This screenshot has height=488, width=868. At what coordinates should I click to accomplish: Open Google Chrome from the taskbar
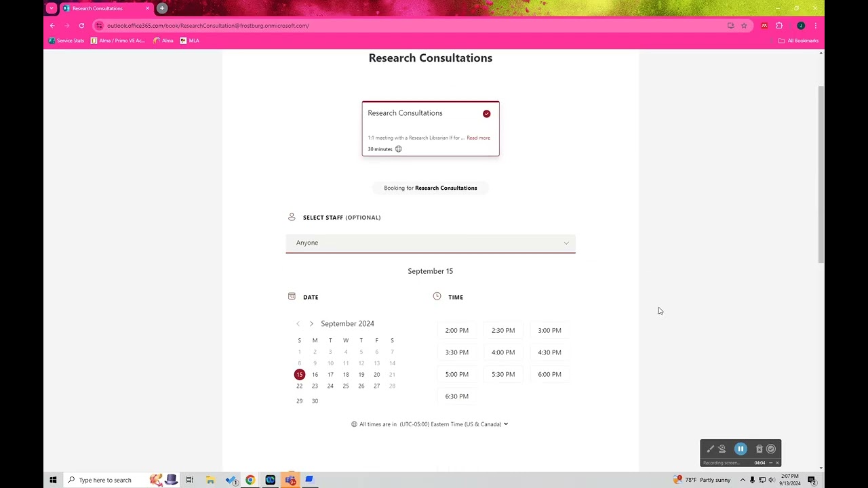[250, 480]
